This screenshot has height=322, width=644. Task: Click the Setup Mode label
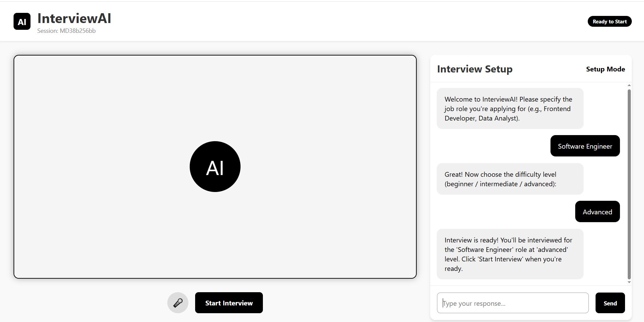click(x=605, y=69)
